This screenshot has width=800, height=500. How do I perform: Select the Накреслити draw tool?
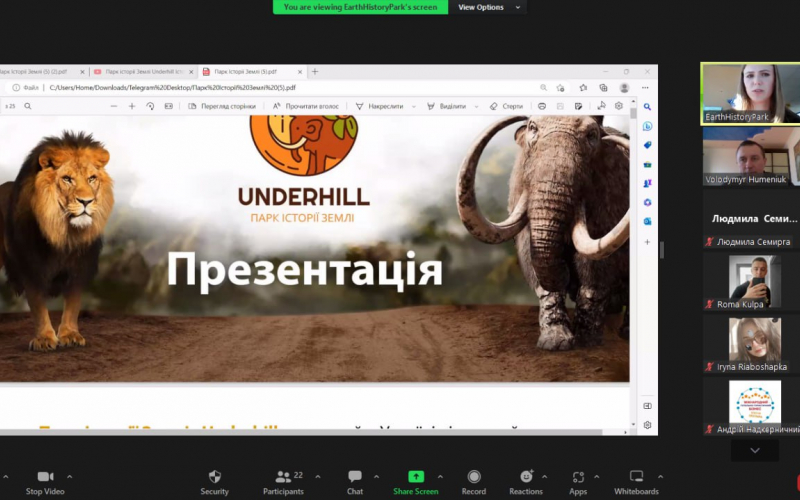380,106
